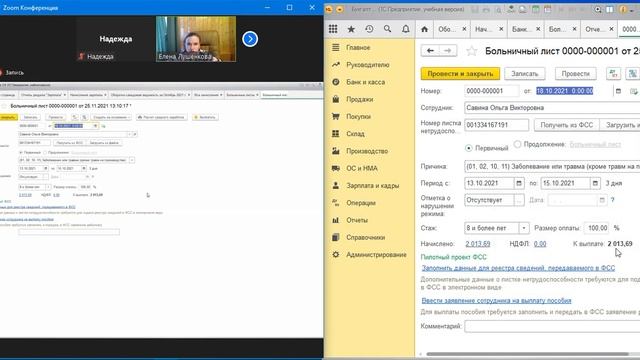Open calendar picker for the по date

click(595, 183)
